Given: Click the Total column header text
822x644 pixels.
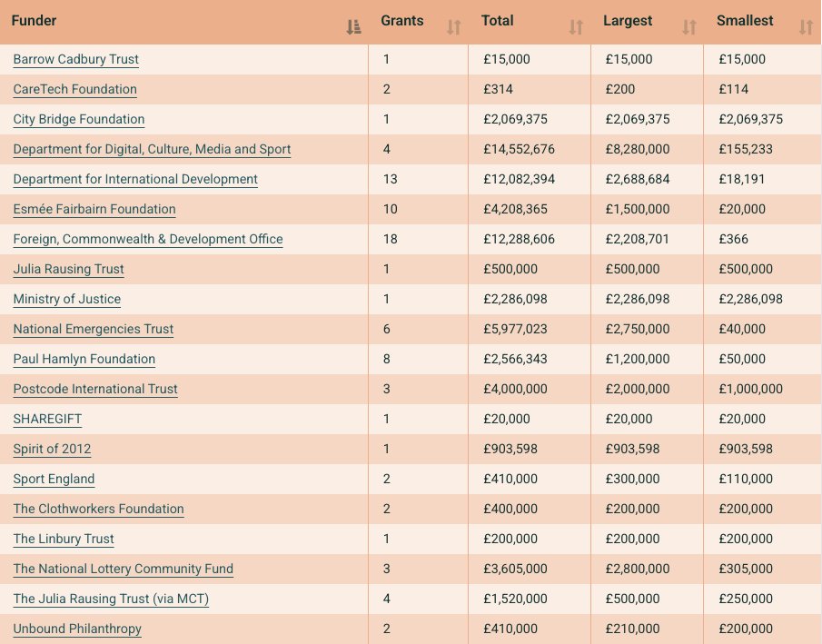Looking at the screenshot, I should point(498,21).
